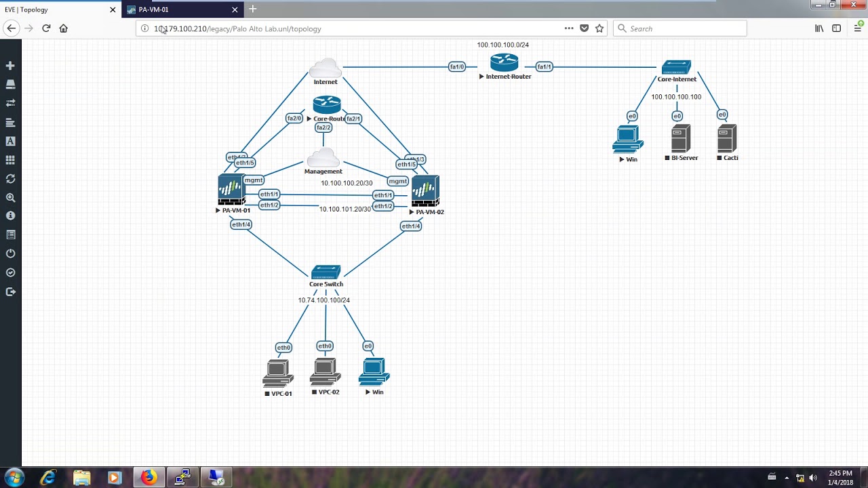
Task: Open the Lab details sidebar icon
Action: [10, 235]
